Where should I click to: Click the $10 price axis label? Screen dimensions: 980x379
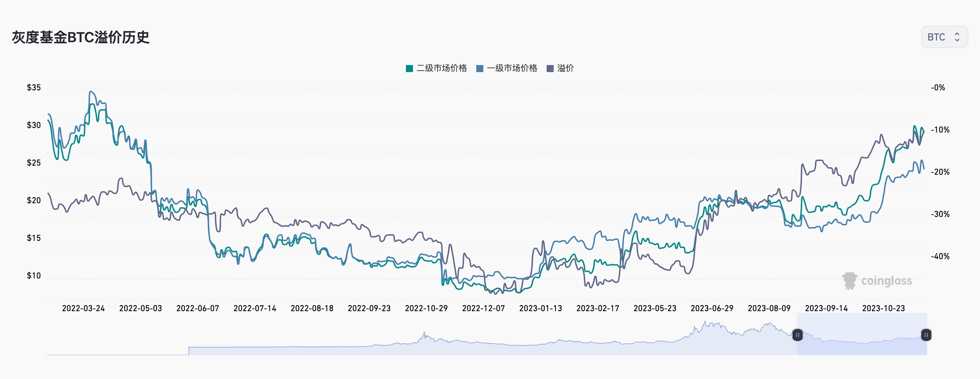point(33,276)
